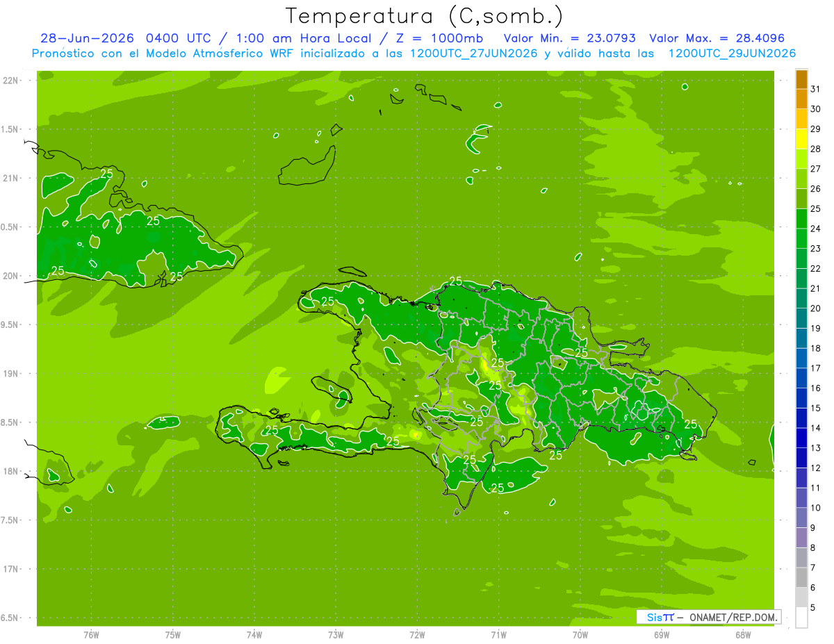Click the 69W longitude label
Viewport: 834px width, 644px height.
662,635
